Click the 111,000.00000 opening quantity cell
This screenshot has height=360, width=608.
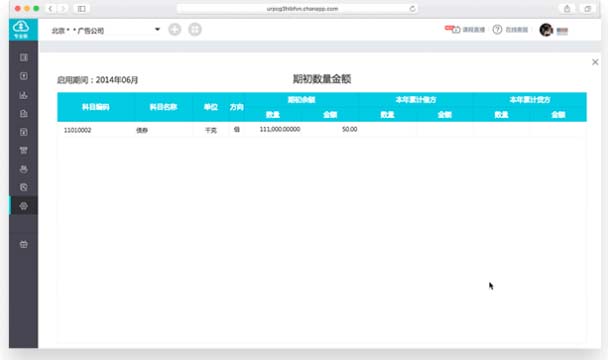[x=280, y=129]
